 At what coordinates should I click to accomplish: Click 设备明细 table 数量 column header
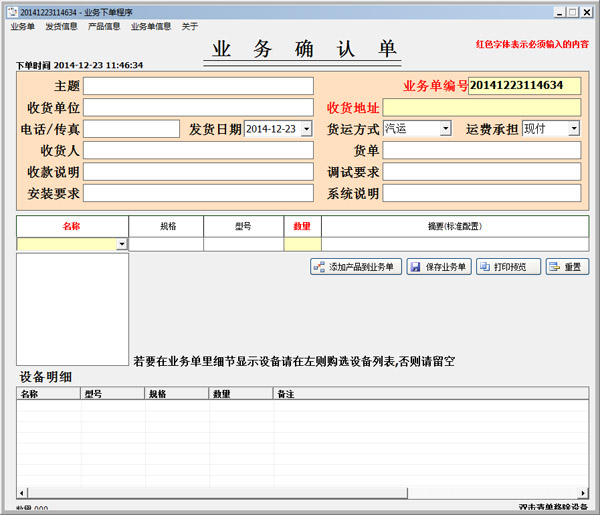click(241, 394)
